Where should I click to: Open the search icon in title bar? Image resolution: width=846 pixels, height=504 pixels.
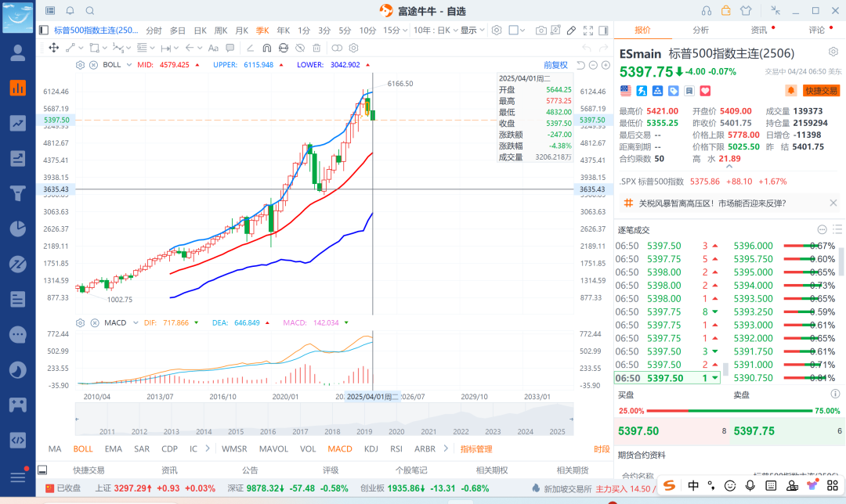[x=90, y=11]
